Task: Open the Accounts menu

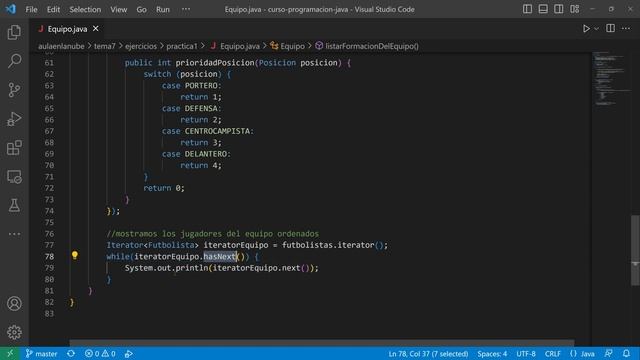Action: 14,304
